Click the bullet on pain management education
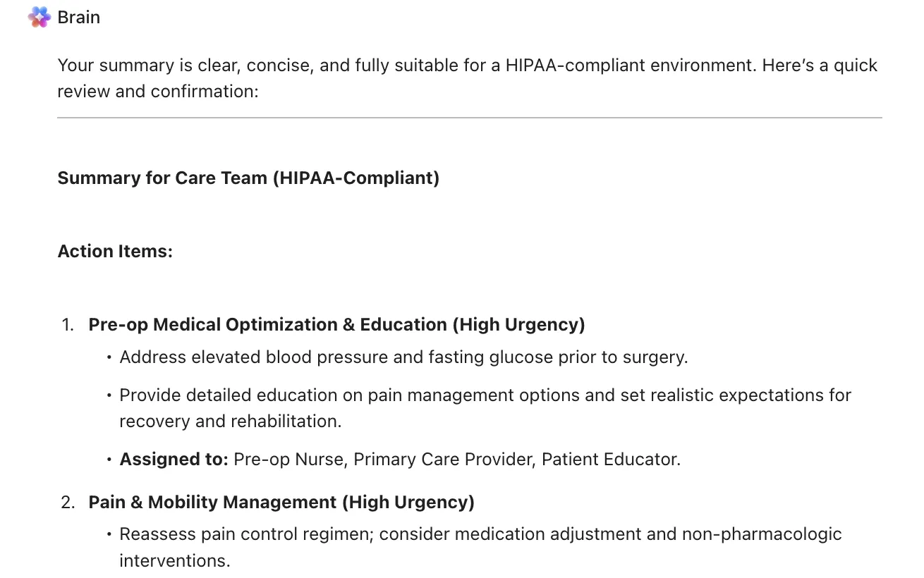The width and height of the screenshot is (924, 578). point(485,408)
